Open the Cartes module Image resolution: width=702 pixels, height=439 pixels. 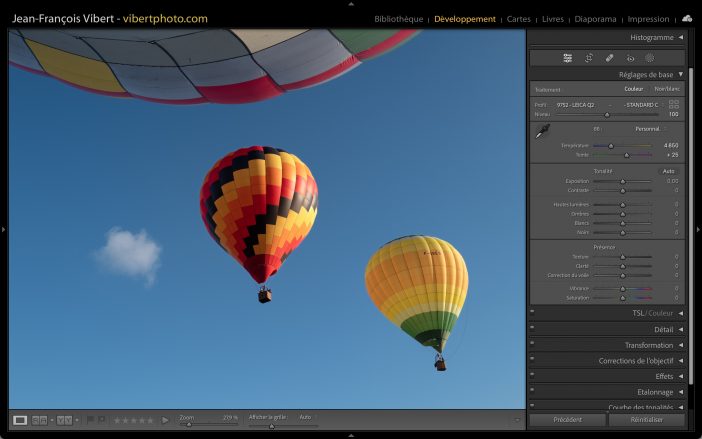click(519, 19)
